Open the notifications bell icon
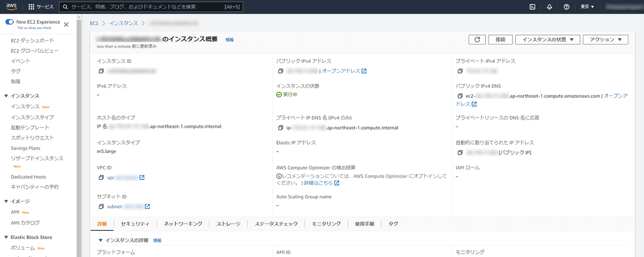This screenshot has height=257, width=644. [x=550, y=7]
